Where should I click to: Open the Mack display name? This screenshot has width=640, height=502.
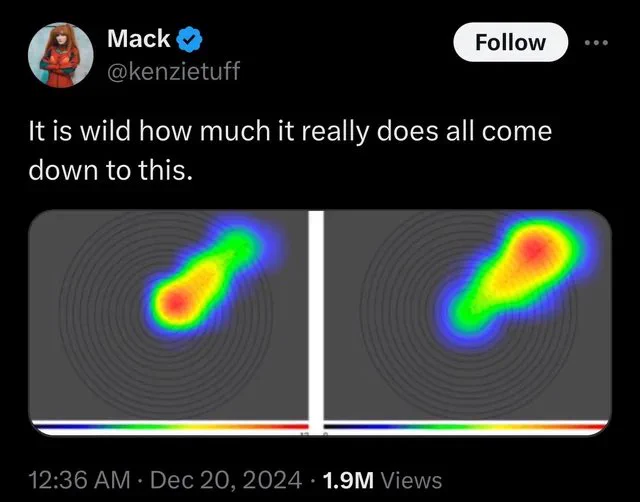[x=139, y=39]
